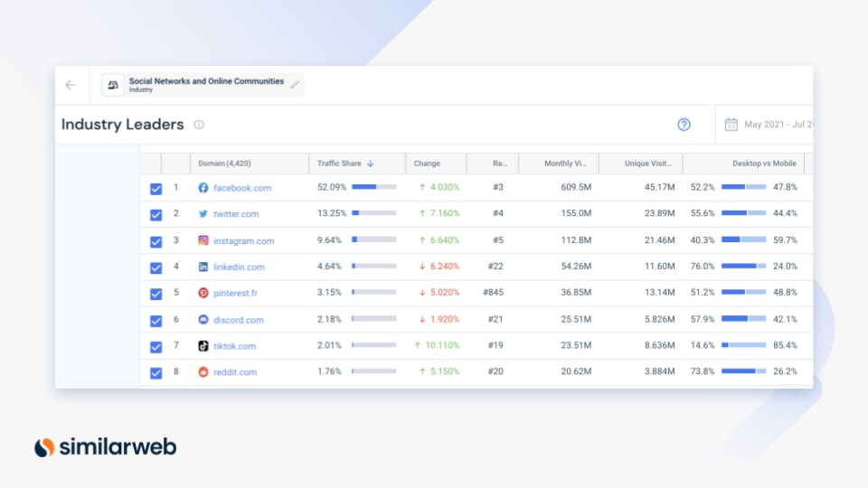Click reddit.com mobile share 26.2%
The width and height of the screenshot is (868, 488).
[785, 371]
